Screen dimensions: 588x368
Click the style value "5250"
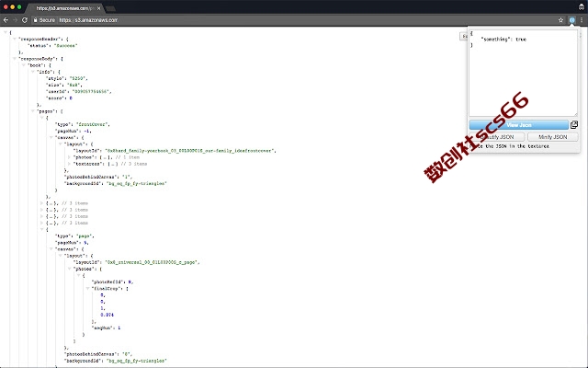(x=76, y=78)
